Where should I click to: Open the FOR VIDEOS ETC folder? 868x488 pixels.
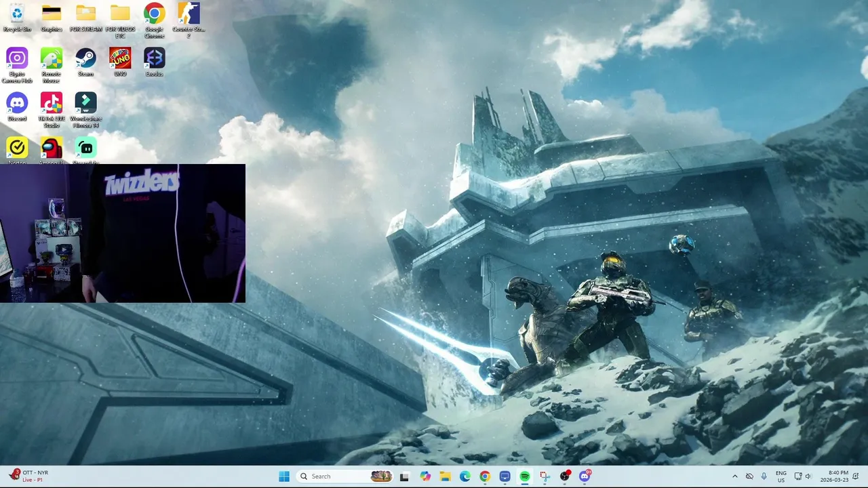120,20
